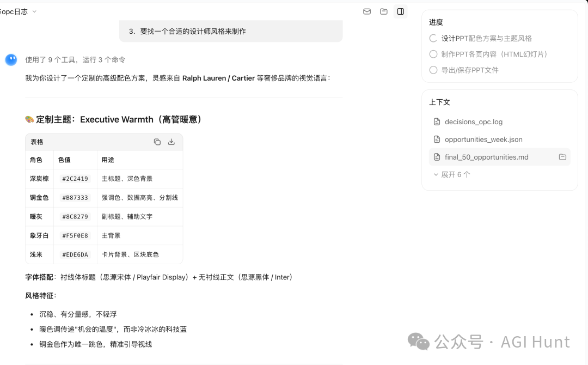Screen dimensions: 588x365
Task: Click the bullet 沉稳、有分量感,不轻浮
Action: [x=78, y=314]
